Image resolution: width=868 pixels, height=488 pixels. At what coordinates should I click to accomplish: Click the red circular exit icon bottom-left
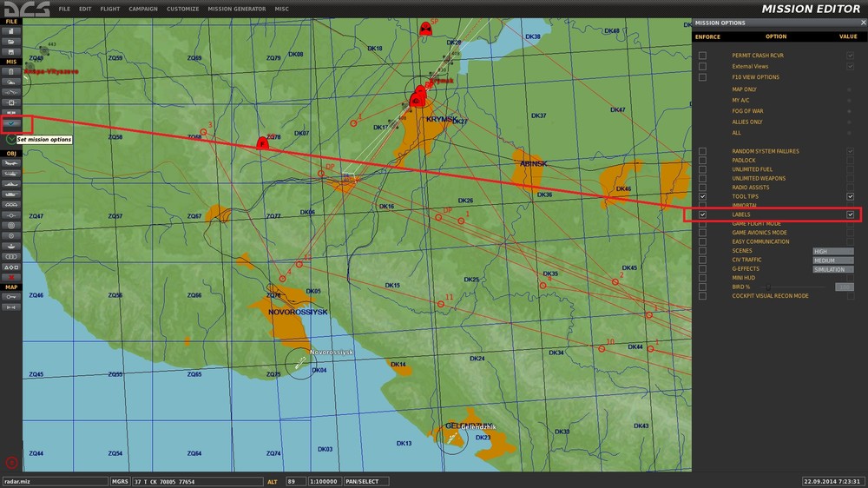pos(11,463)
